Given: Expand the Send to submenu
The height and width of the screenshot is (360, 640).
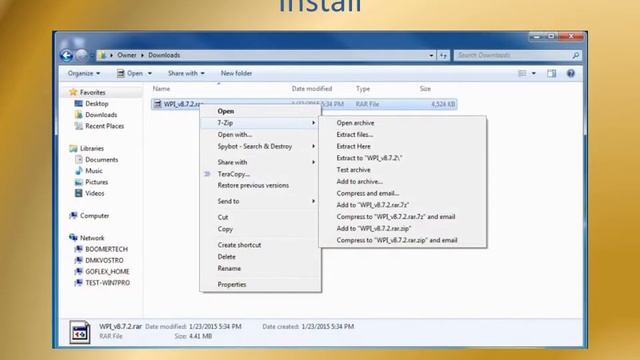Looking at the screenshot, I should (313, 201).
